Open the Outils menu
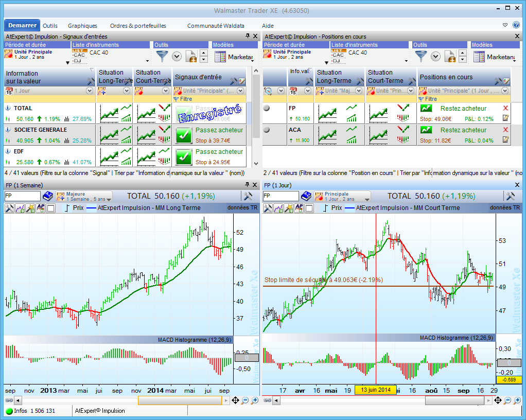 point(50,26)
